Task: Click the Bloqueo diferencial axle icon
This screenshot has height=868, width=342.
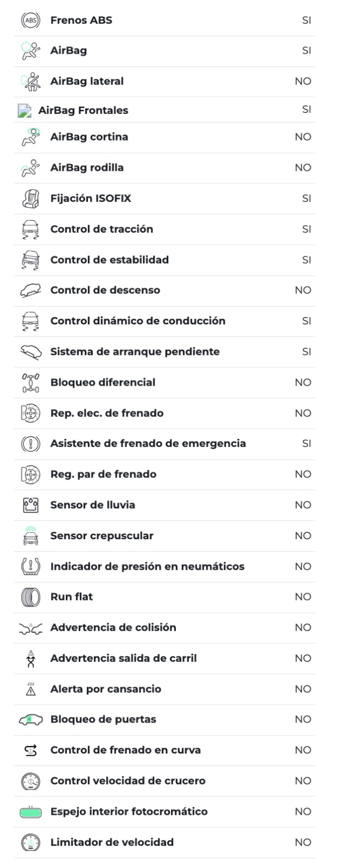Action: click(30, 382)
